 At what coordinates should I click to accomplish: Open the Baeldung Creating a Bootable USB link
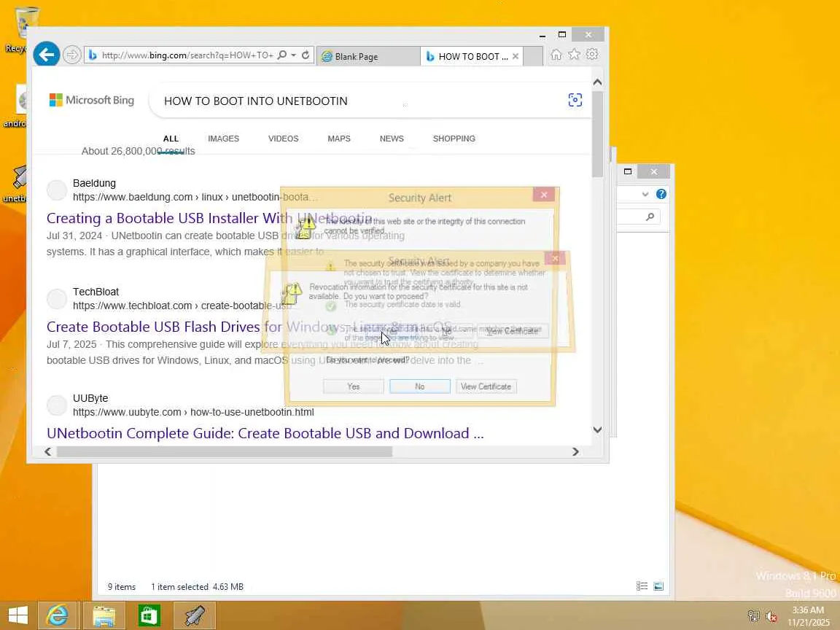coord(209,219)
